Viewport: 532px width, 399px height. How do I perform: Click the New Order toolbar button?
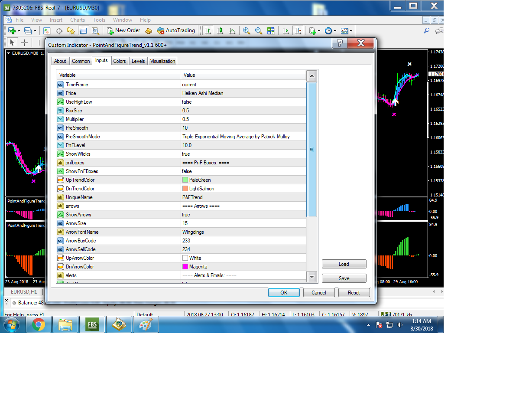pyautogui.click(x=123, y=30)
